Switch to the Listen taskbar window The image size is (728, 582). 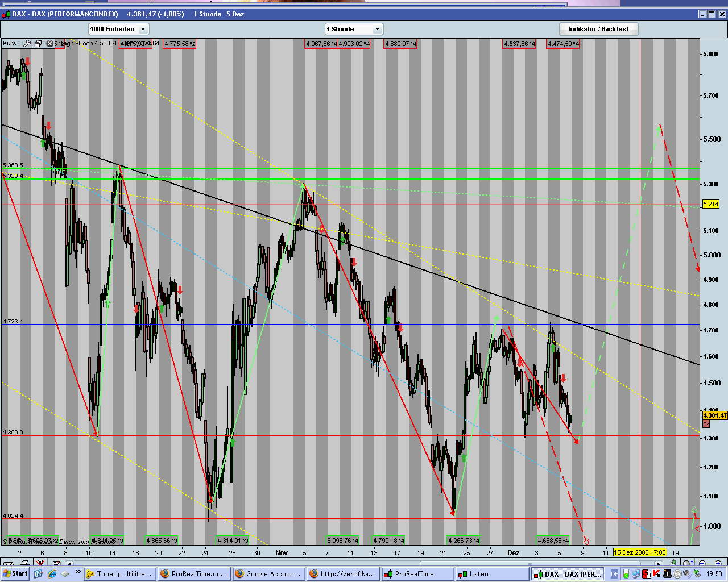point(492,574)
